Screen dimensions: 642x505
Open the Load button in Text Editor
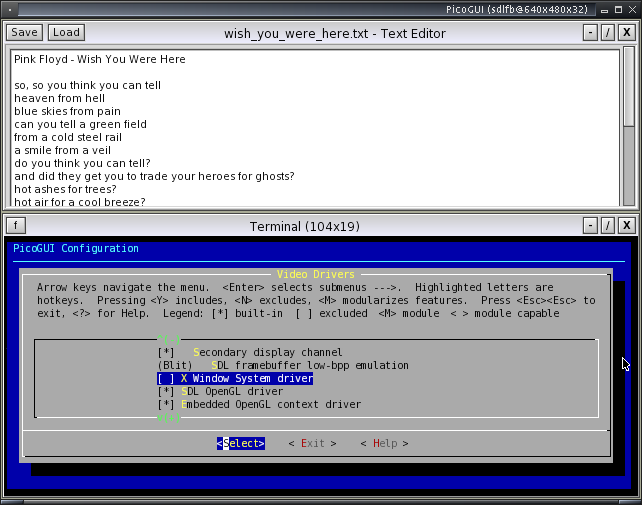[66, 32]
